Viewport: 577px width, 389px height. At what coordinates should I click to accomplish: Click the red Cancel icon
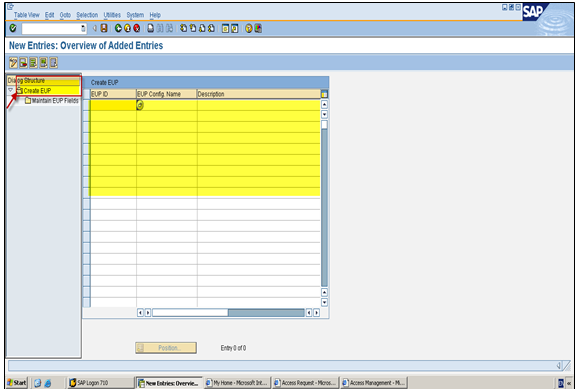coord(137,28)
